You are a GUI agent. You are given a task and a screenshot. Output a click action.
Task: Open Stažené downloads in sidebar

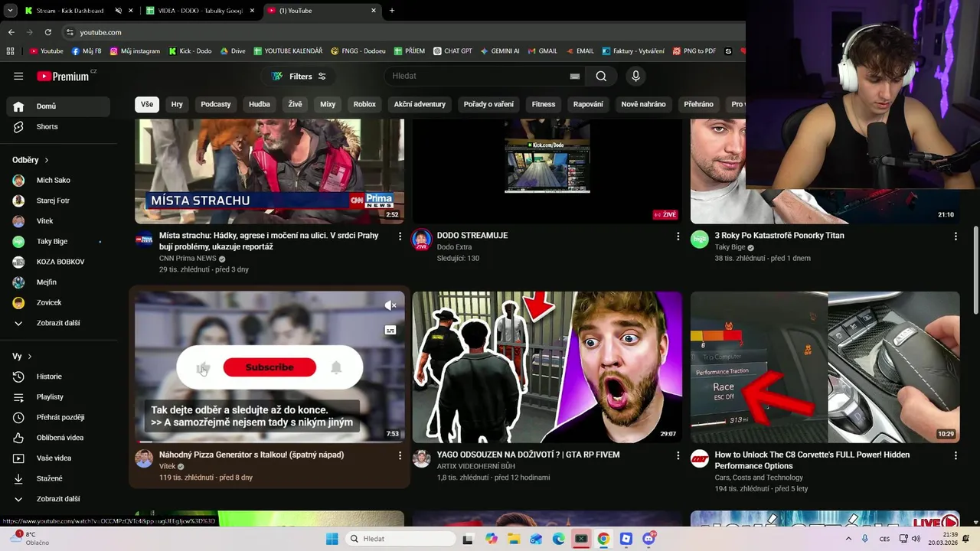(58, 478)
